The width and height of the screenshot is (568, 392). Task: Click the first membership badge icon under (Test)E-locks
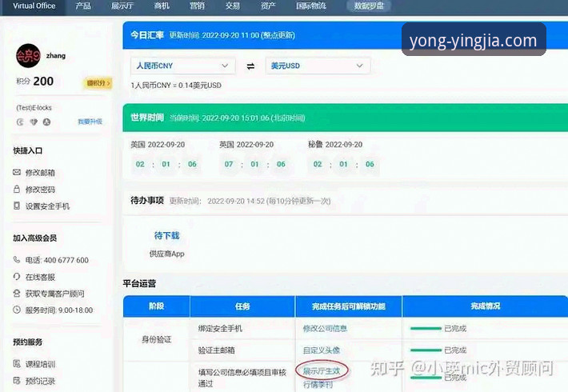click(20, 122)
